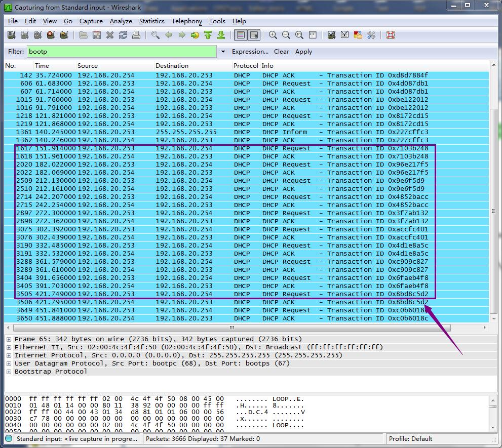502x448 pixels.
Task: Sort by the Info column header
Action: [374, 66]
